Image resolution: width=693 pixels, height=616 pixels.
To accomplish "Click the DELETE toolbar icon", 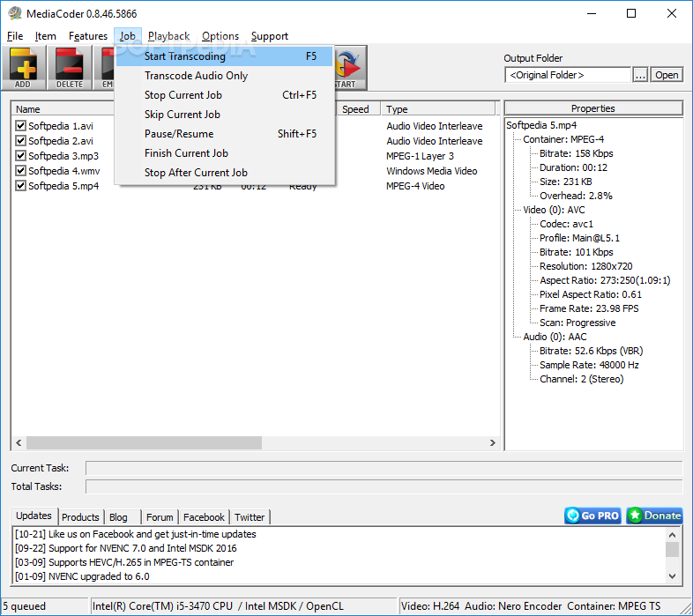I will coord(70,68).
